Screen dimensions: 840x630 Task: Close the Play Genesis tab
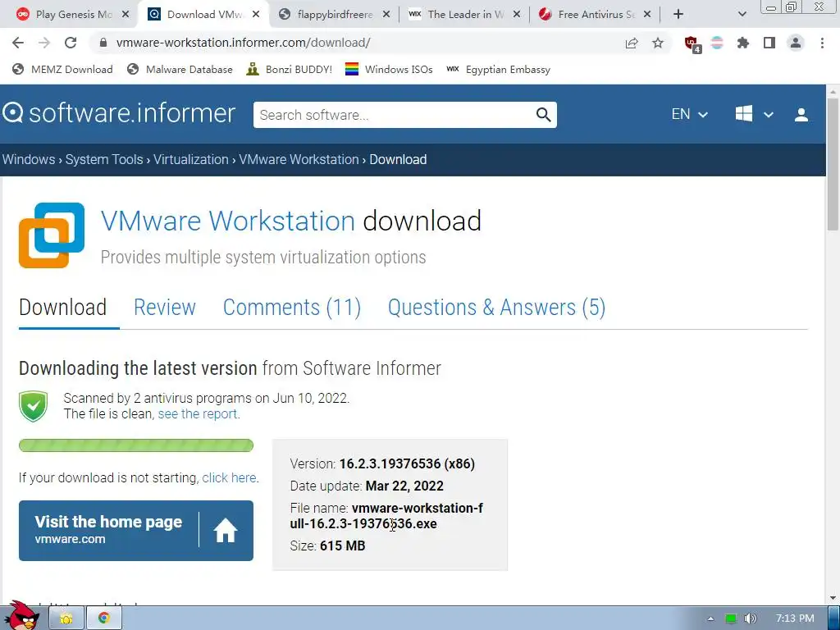[126, 15]
